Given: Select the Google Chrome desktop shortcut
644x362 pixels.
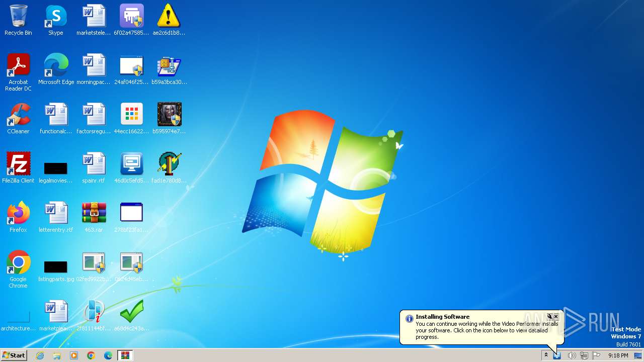Looking at the screenshot, I should (18, 269).
